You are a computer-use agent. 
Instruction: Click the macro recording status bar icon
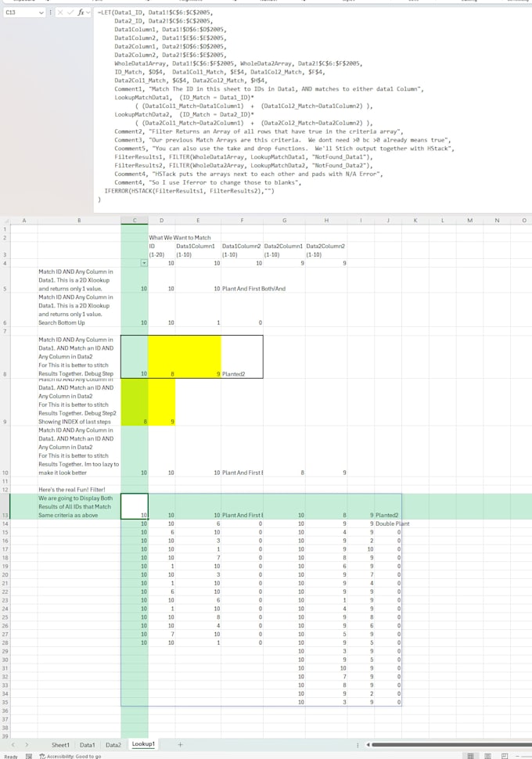click(x=29, y=756)
